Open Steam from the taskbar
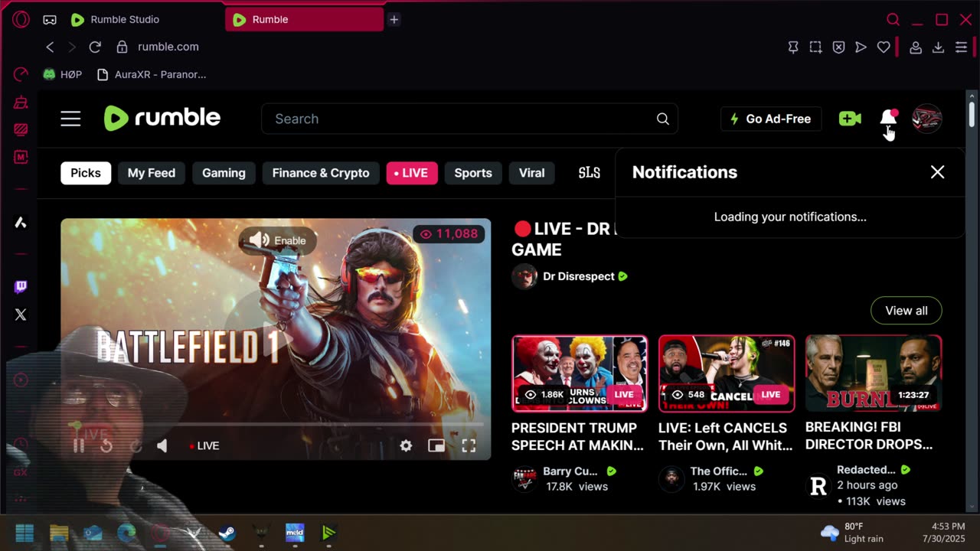This screenshot has height=551, width=980. 227,533
